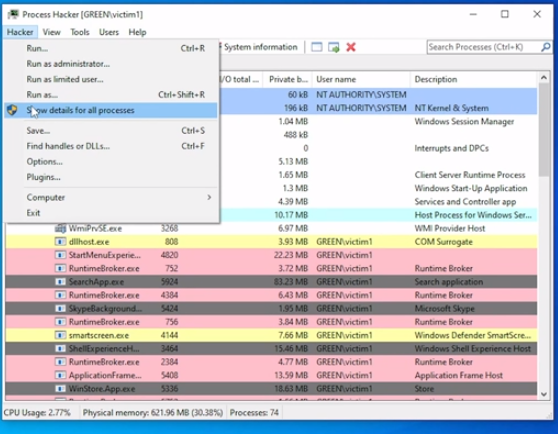This screenshot has height=434, width=558.
Task: Click Physical memory status entry
Action: (x=153, y=413)
